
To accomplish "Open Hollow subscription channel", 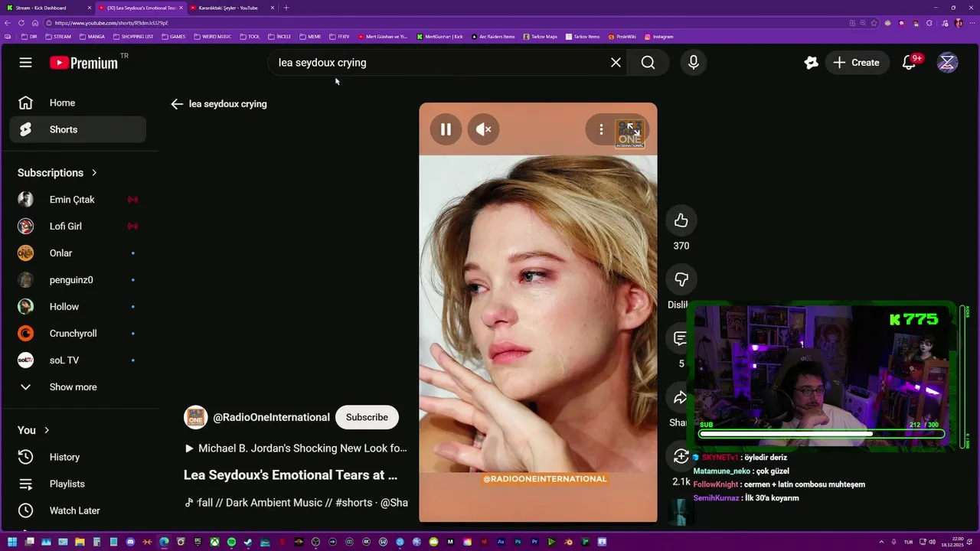I will 77,307.
